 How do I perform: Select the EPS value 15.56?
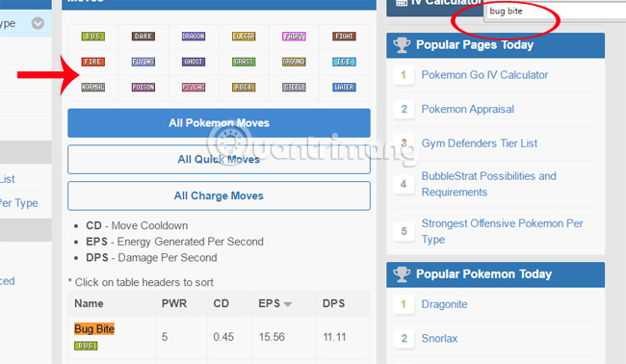[272, 337]
